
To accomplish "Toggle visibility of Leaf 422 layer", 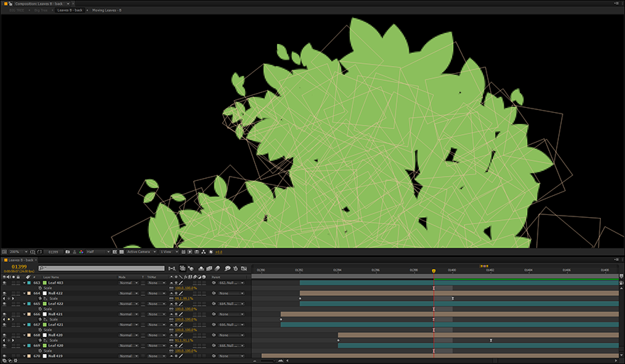I will (x=4, y=304).
